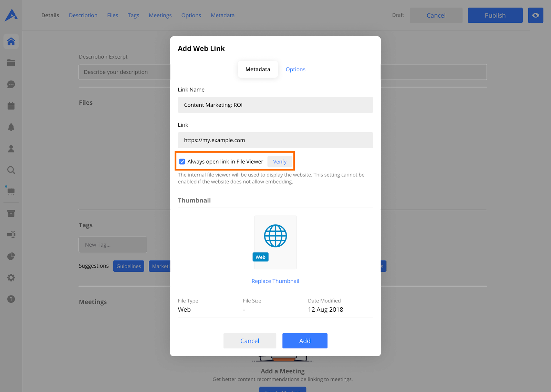Click Cancel button in the dialog

[250, 341]
